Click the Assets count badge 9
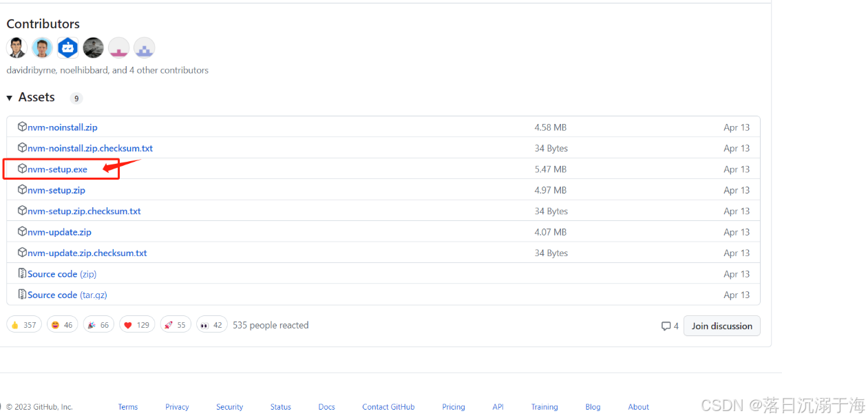This screenshot has height=420, width=868. pyautogui.click(x=76, y=98)
